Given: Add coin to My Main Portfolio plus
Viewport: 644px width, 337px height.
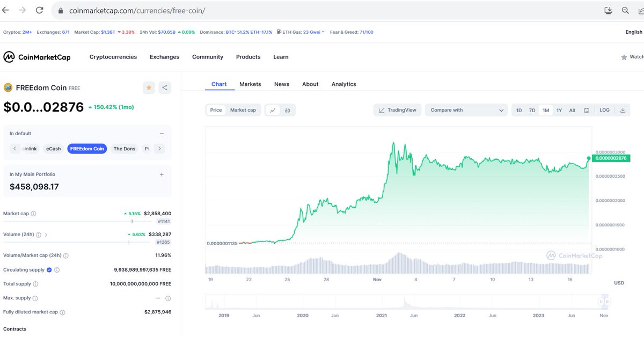Looking at the screenshot, I should pyautogui.click(x=162, y=174).
